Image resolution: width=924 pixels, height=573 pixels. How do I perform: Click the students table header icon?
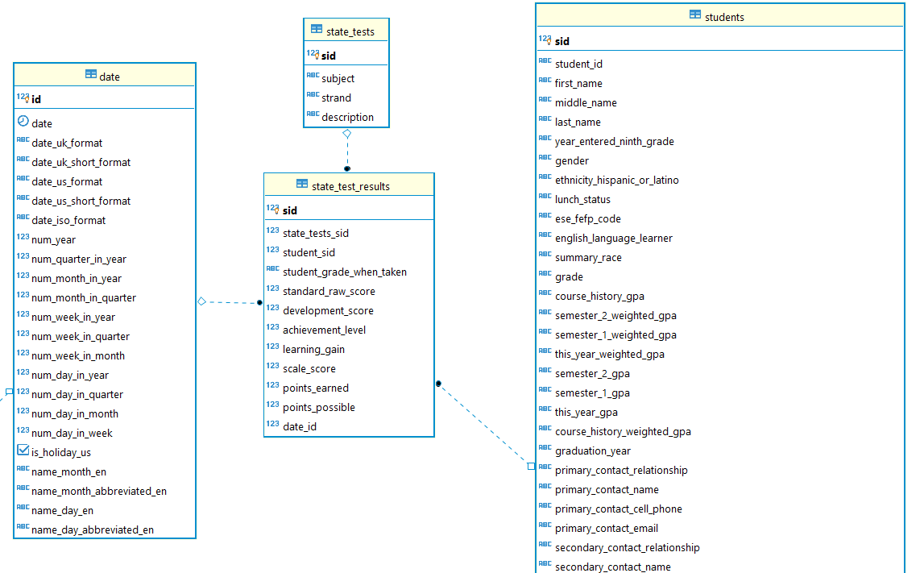coord(695,16)
